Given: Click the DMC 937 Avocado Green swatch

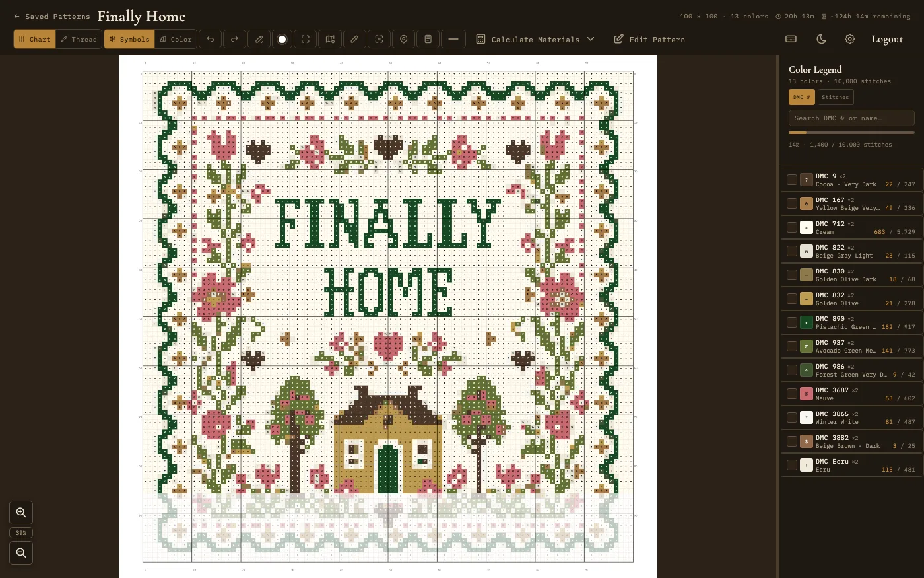Looking at the screenshot, I should point(807,346).
